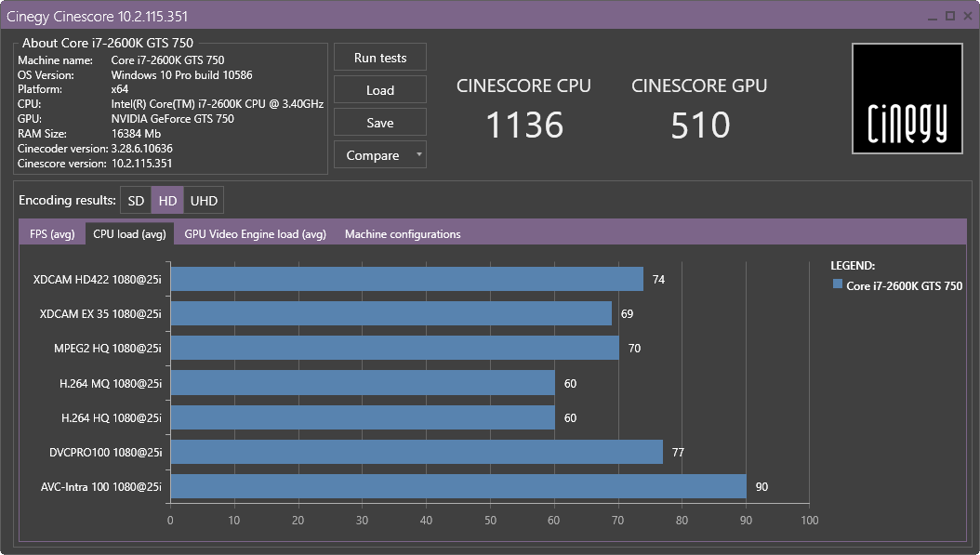Click the XDCAM EX 35 1080@25i label
Image resolution: width=980 pixels, height=555 pixels.
[100, 313]
